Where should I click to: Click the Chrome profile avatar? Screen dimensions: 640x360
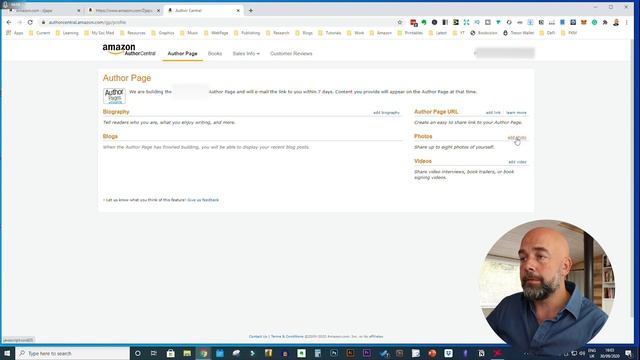pyautogui.click(x=616, y=22)
